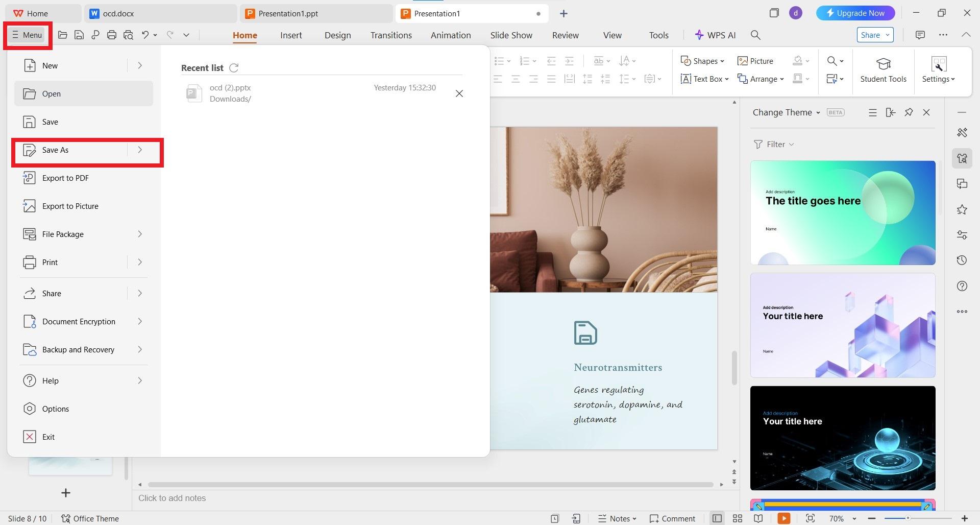Remove ocd (2).pptx from recent list

[x=459, y=93]
